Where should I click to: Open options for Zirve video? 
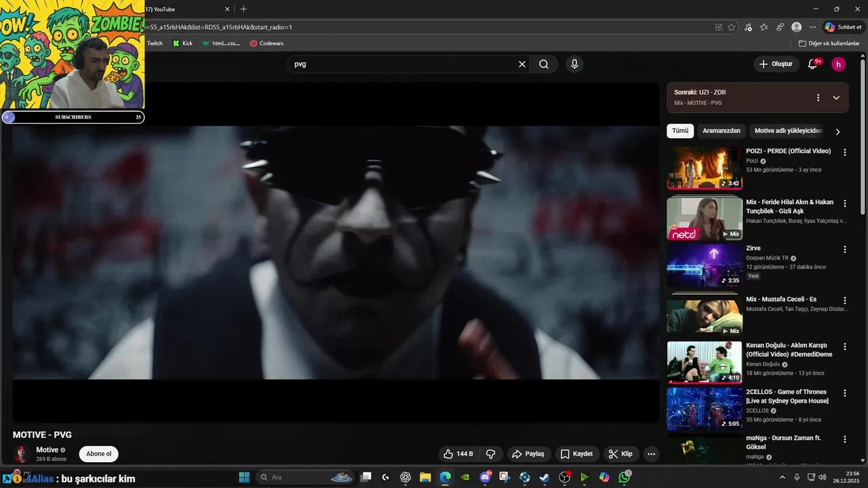coord(845,249)
